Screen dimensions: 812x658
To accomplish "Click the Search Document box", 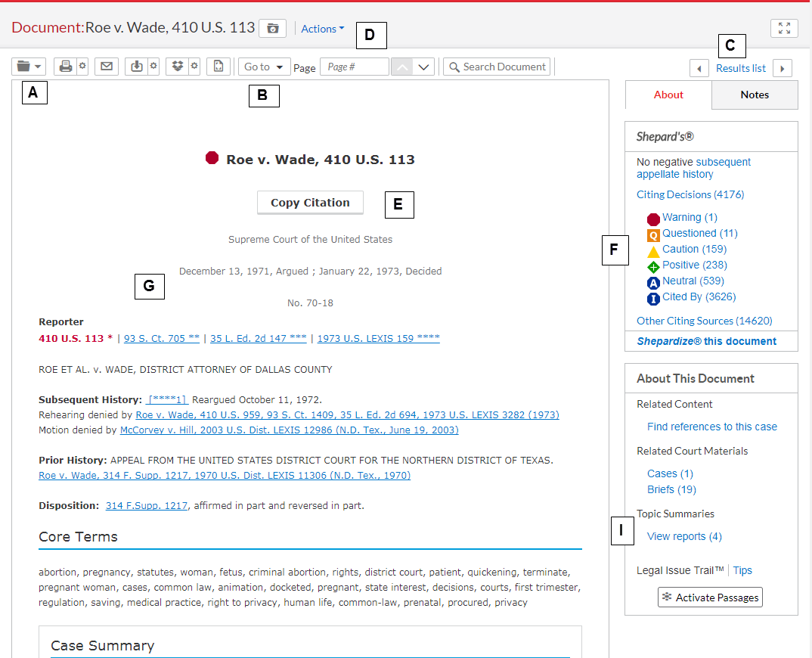I will (497, 67).
